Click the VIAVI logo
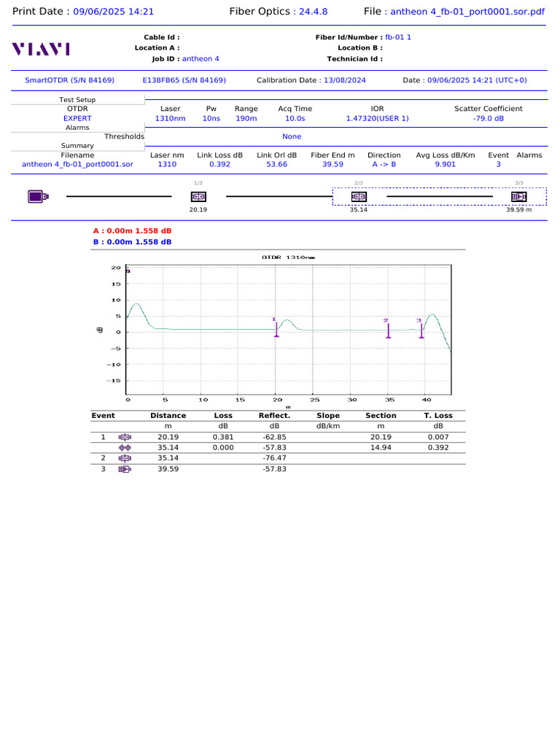The width and height of the screenshot is (560, 747). coord(41,49)
